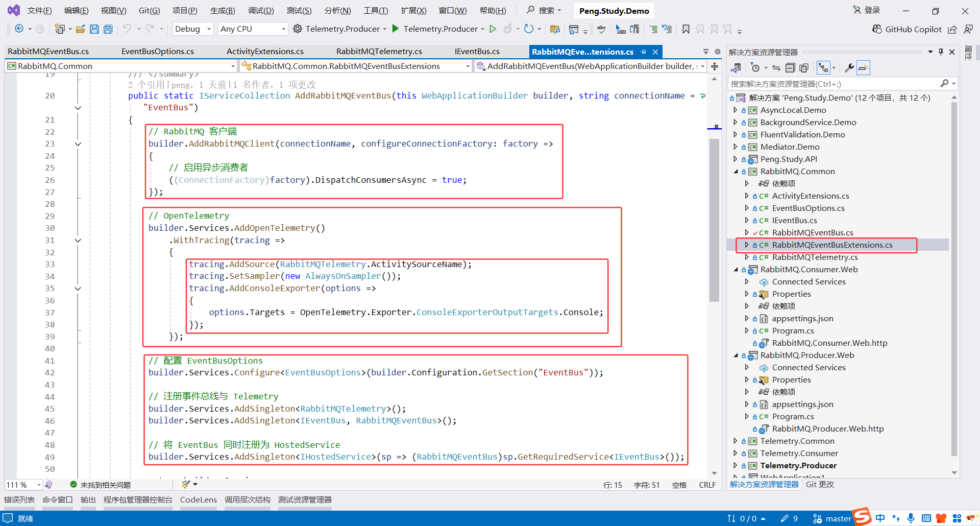The image size is (980, 526).
Task: Click the master branch status bar button
Action: pos(832,519)
